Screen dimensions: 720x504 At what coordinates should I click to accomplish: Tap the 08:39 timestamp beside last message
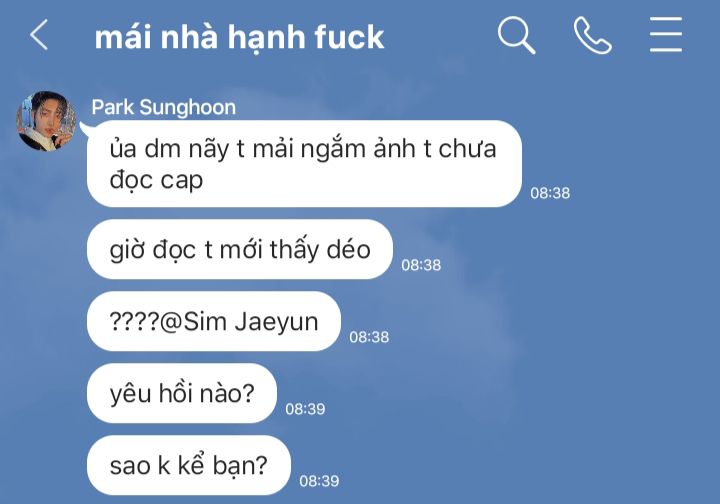319,481
